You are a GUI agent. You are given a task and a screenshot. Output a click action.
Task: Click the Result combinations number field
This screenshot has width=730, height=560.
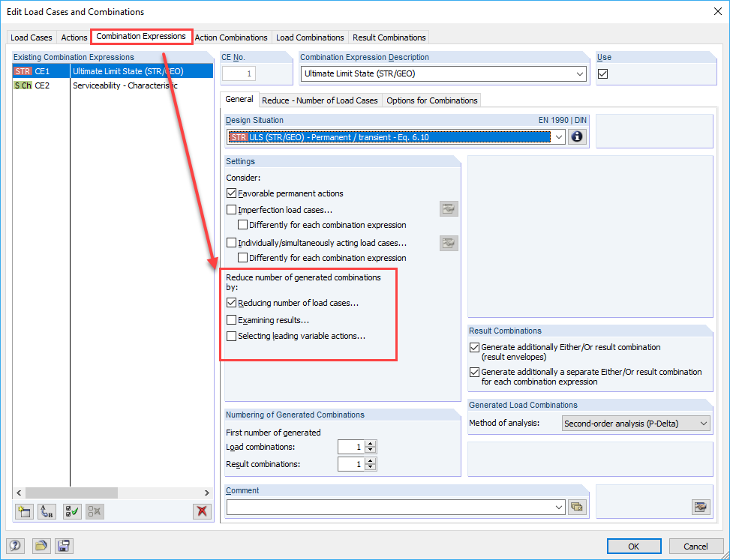(352, 464)
